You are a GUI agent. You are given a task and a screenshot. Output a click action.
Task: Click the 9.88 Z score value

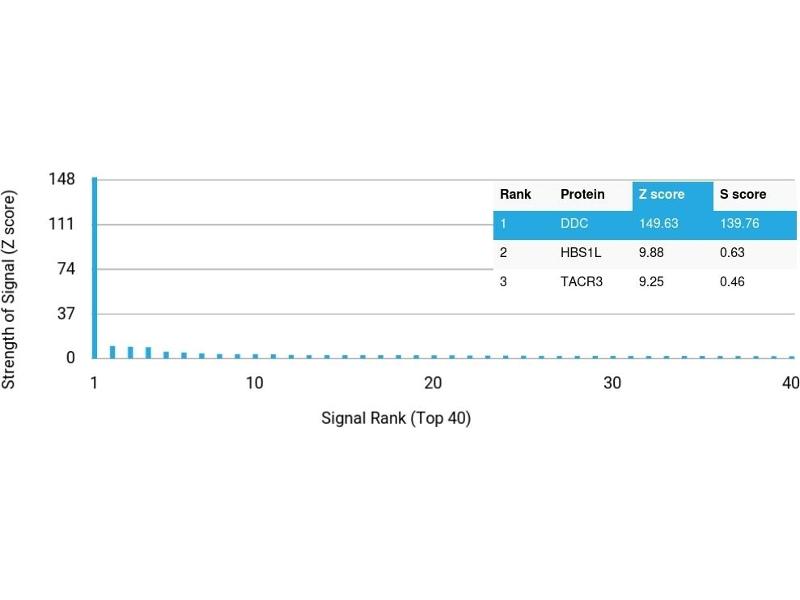[x=653, y=253]
